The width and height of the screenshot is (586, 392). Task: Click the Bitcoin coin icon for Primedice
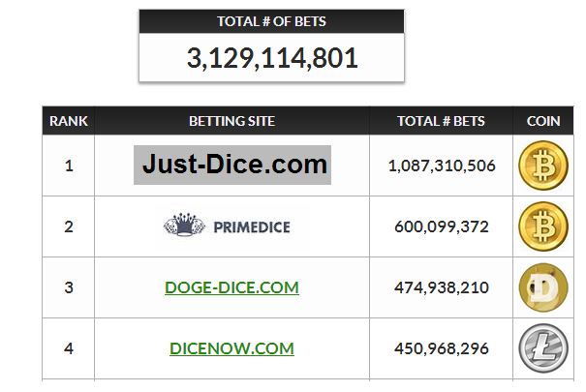[x=543, y=226]
